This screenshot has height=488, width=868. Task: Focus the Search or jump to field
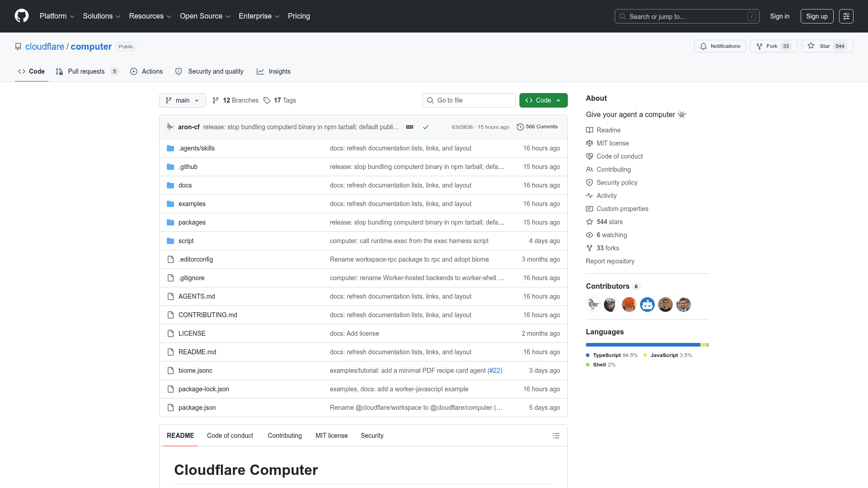coord(687,16)
